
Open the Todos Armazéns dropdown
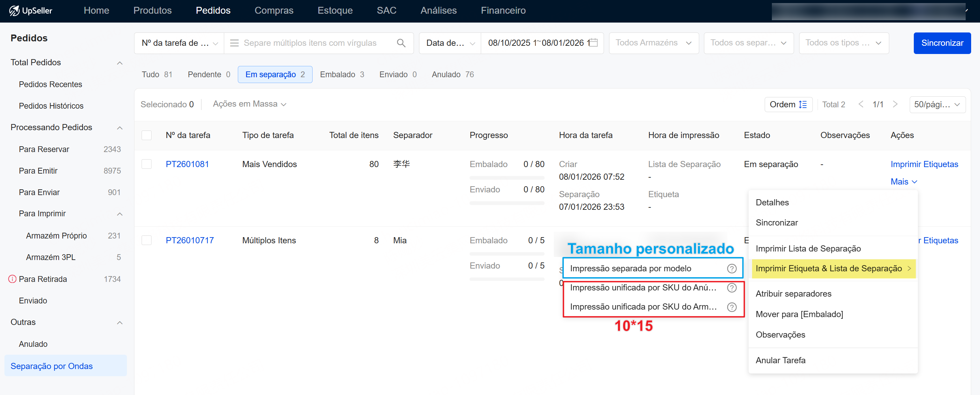(653, 43)
